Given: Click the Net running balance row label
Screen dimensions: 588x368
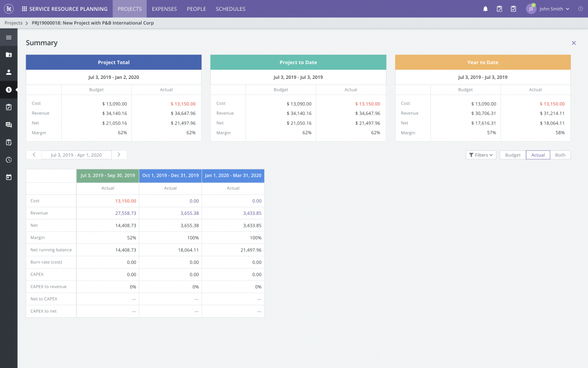Looking at the screenshot, I should click(x=51, y=250).
